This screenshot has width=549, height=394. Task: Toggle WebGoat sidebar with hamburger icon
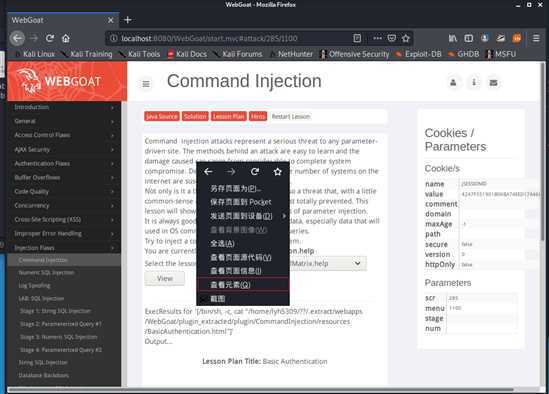[x=146, y=84]
